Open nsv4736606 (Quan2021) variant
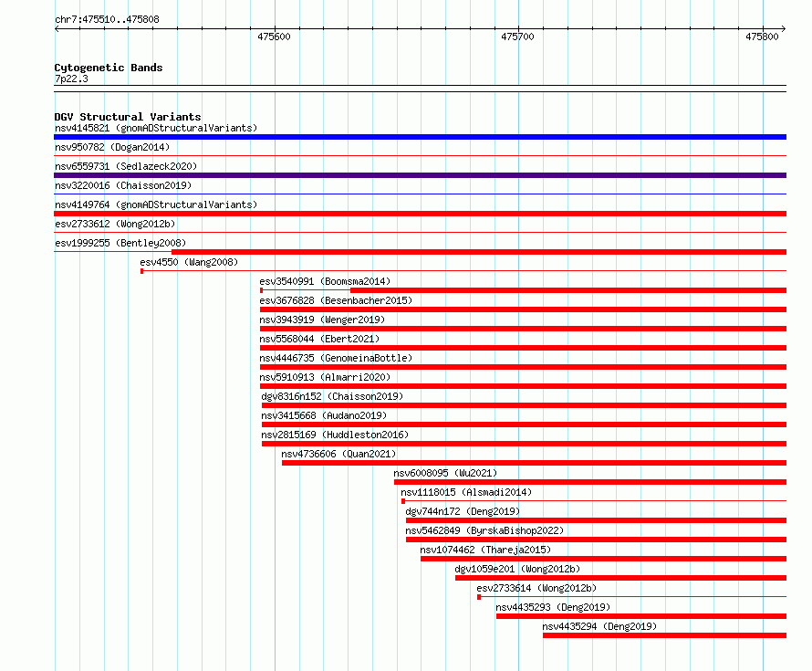 click(338, 454)
